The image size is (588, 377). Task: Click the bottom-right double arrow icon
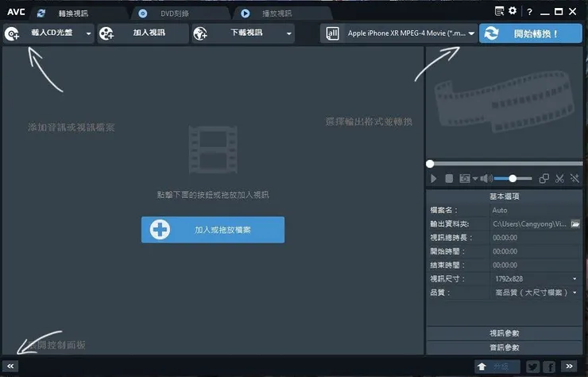[569, 366]
